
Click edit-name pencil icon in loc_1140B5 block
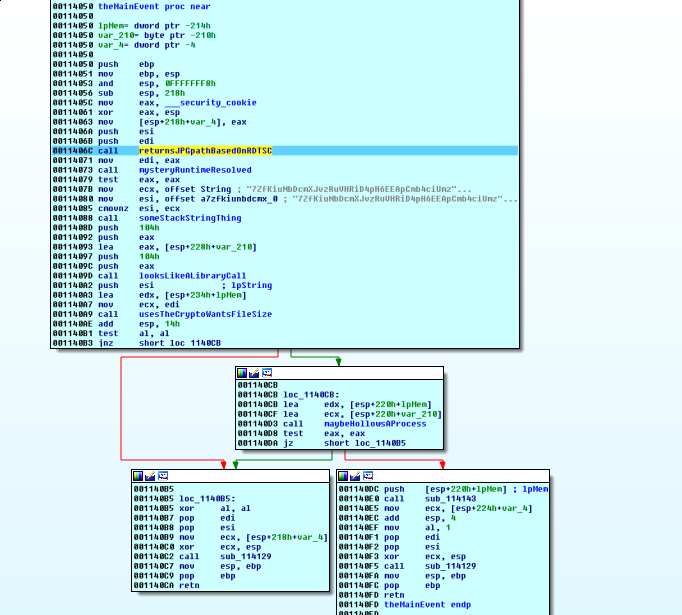click(x=150, y=476)
